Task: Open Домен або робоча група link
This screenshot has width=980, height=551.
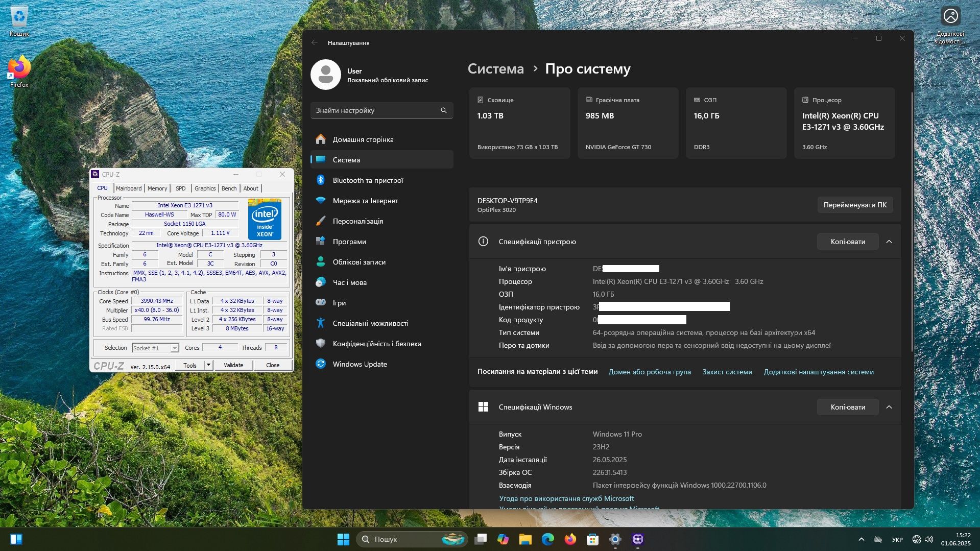Action: click(x=650, y=372)
